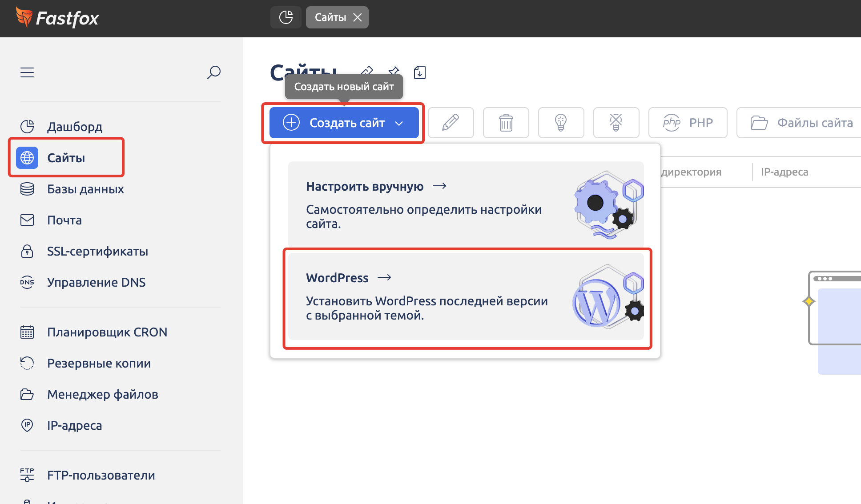Viewport: 861px width, 504px height.
Task: Click the folder icon for Менеджер файлов
Action: click(27, 394)
